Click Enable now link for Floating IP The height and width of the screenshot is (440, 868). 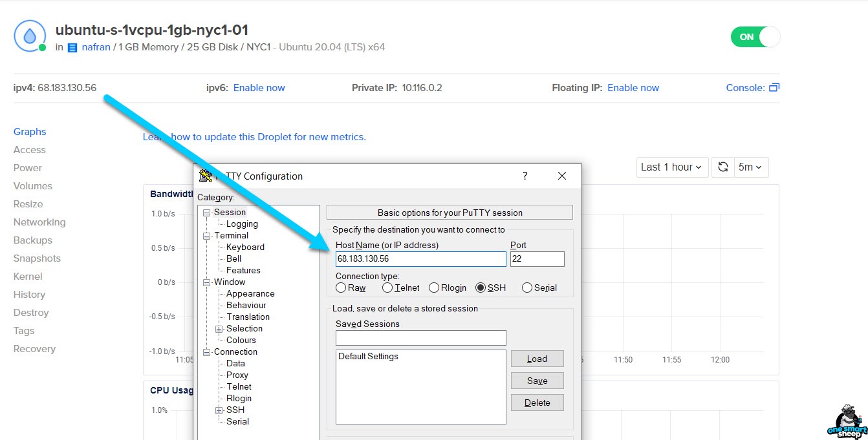633,88
